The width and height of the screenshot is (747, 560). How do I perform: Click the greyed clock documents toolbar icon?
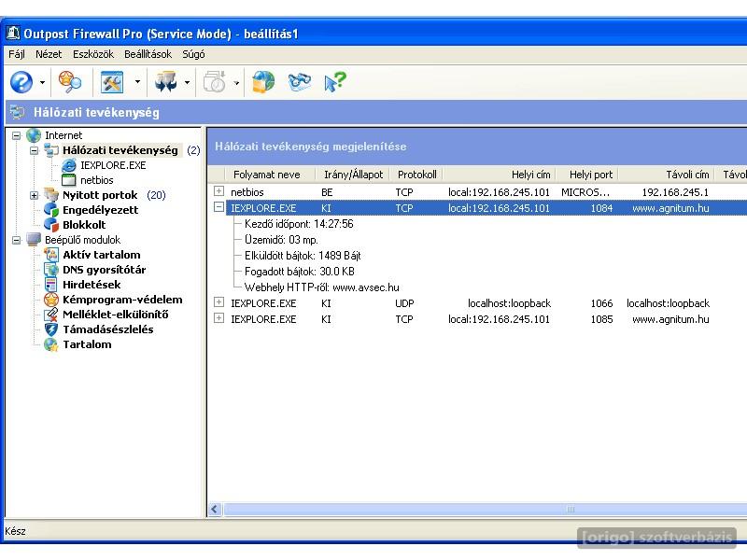(215, 82)
